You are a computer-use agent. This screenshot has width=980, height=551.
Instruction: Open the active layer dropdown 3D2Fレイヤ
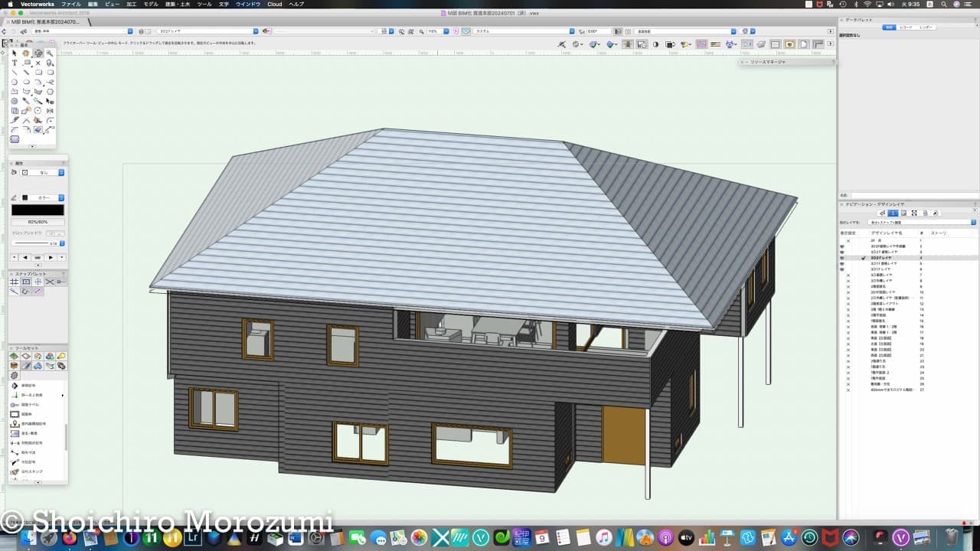click(x=207, y=31)
